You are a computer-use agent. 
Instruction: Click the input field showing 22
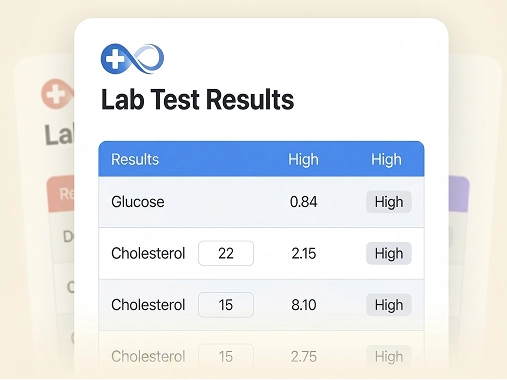(x=226, y=253)
